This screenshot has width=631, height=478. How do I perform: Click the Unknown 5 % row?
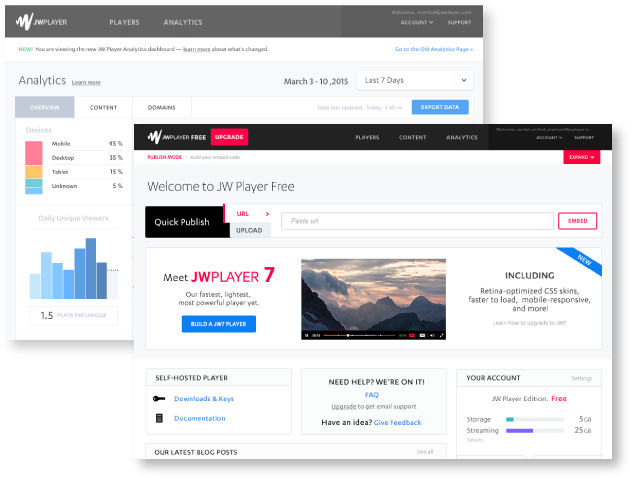(87, 186)
